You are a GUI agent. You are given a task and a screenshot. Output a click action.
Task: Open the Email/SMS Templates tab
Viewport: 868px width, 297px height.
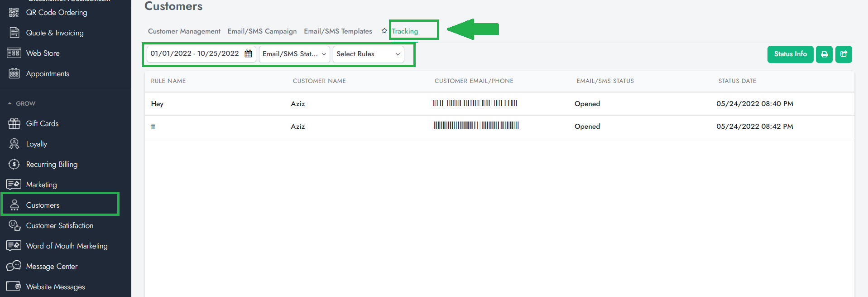(338, 31)
